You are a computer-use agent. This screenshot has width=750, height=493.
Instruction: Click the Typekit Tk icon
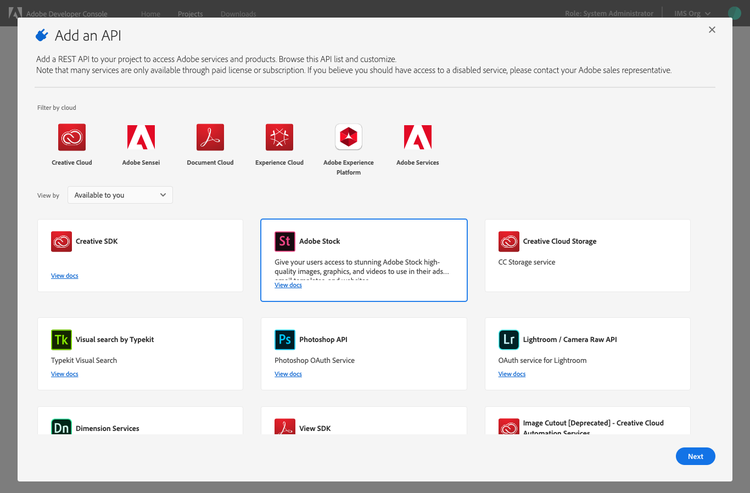click(61, 340)
